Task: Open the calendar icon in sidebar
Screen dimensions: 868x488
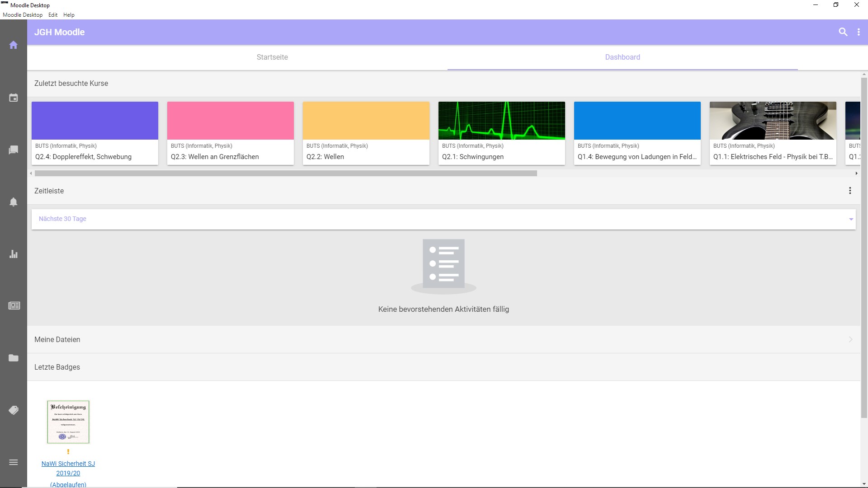Action: [x=14, y=98]
